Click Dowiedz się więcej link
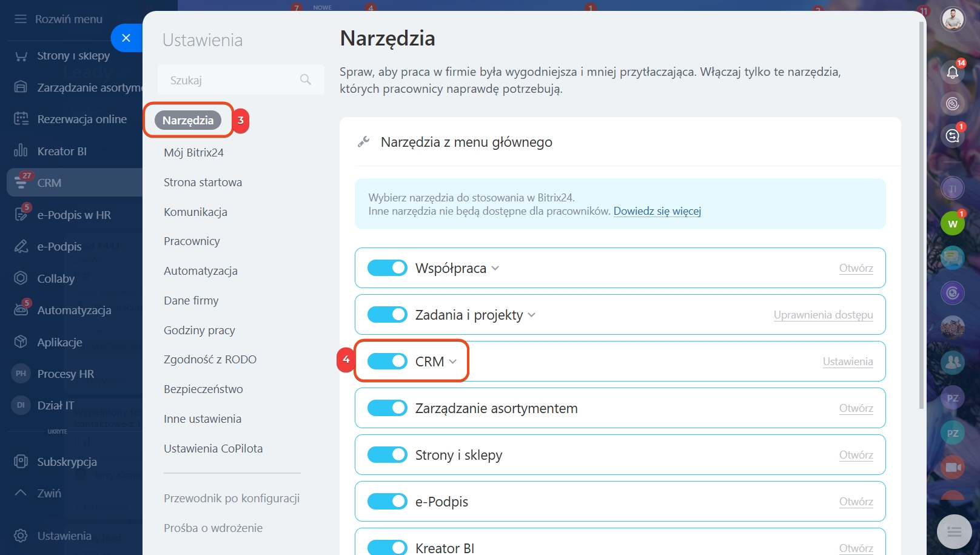Image resolution: width=980 pixels, height=555 pixels. pyautogui.click(x=657, y=211)
